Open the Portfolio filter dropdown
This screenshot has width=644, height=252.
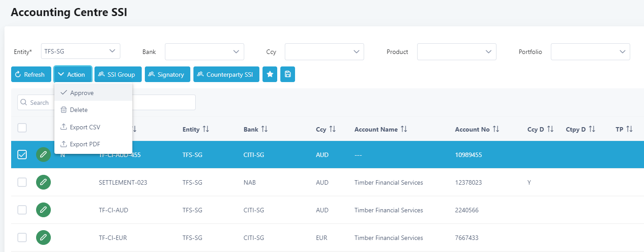coord(590,52)
